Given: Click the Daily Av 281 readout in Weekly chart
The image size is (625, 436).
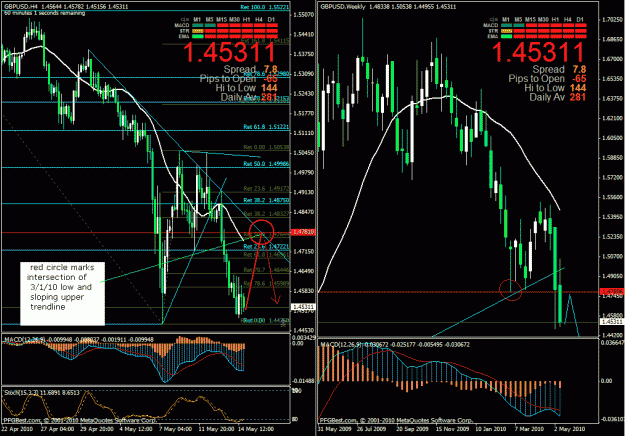Looking at the screenshot, I should [x=558, y=97].
